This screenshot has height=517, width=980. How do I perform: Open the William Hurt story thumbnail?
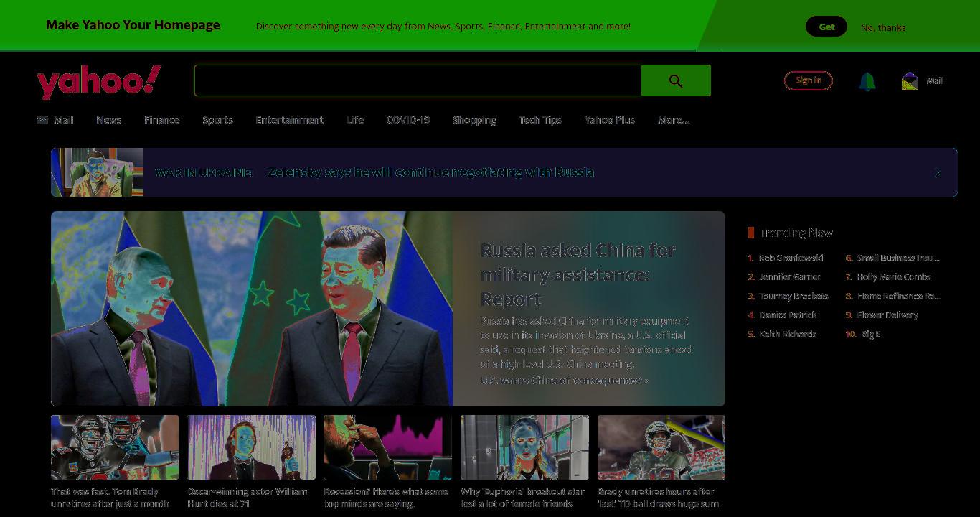(x=252, y=447)
